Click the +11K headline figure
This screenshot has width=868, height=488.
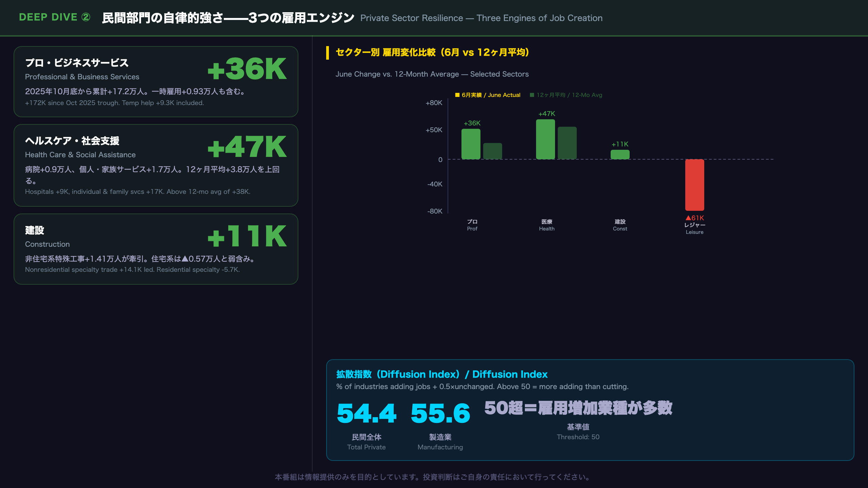point(247,236)
